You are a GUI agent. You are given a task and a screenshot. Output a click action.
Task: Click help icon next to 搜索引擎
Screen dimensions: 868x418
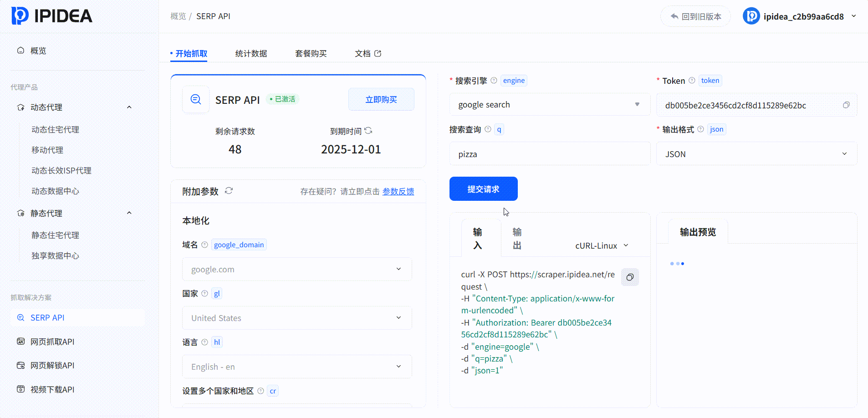[x=494, y=81]
